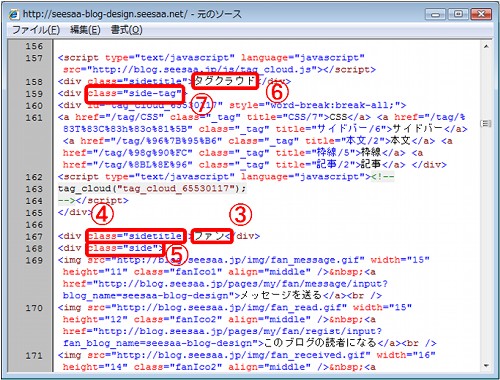The width and height of the screenshot is (500, 380).
Task: Click line number 171
Action: tap(34, 355)
